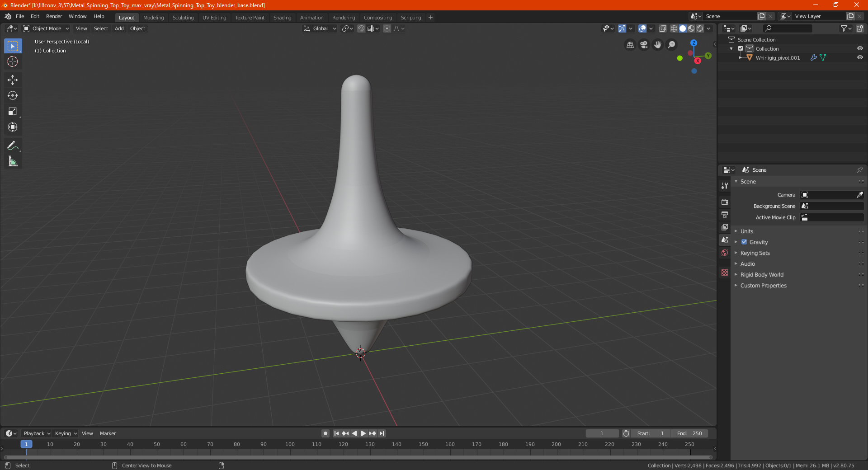Switch to the Shading workspace tab
This screenshot has height=470, width=868.
[x=282, y=18]
